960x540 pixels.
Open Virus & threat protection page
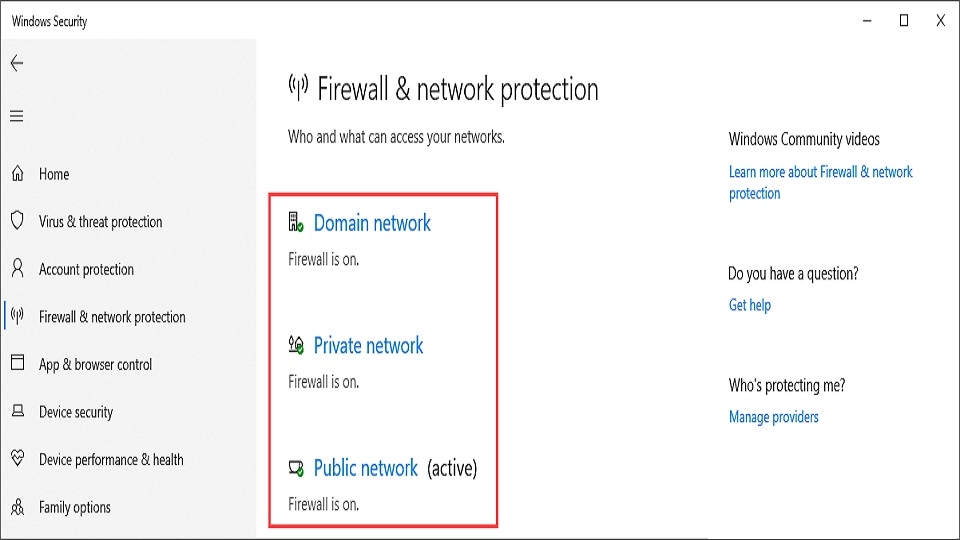(100, 222)
